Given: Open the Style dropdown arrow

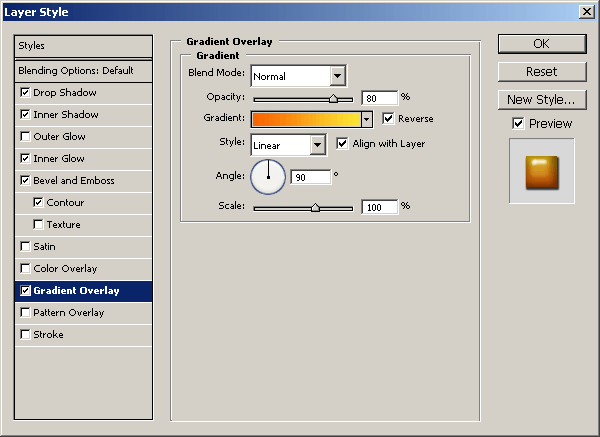Looking at the screenshot, I should pyautogui.click(x=317, y=145).
